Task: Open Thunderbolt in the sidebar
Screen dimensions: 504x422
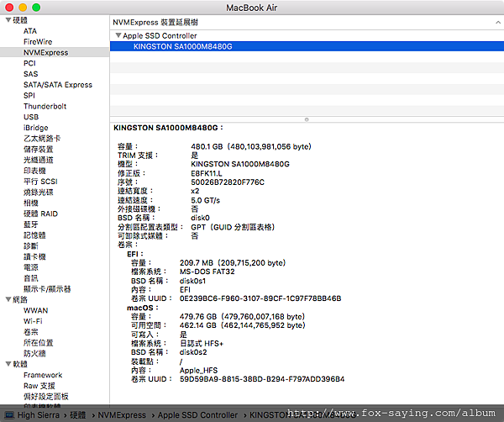Action: pos(45,106)
